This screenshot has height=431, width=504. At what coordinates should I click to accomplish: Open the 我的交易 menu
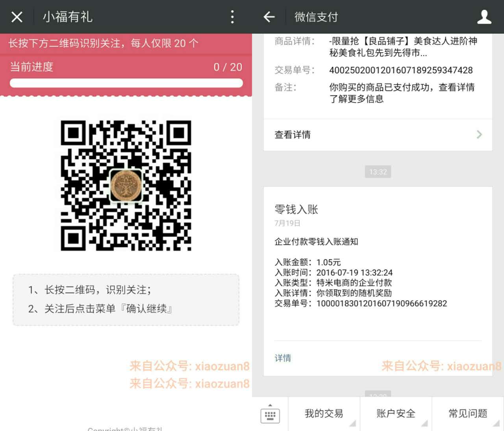[324, 414]
